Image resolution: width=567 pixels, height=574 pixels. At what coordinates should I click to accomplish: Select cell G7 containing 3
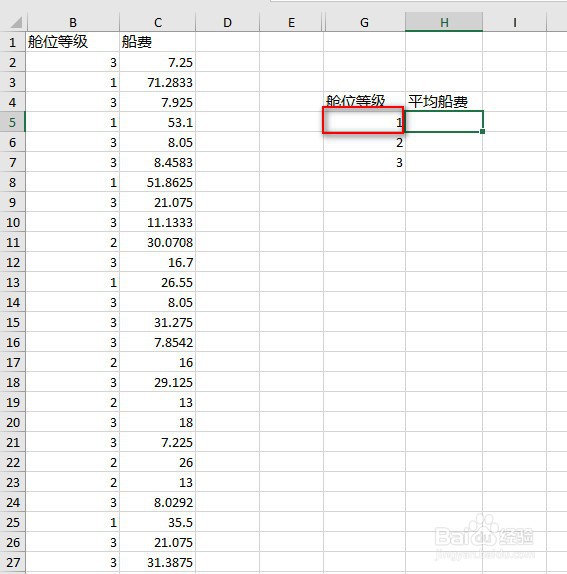coord(364,162)
